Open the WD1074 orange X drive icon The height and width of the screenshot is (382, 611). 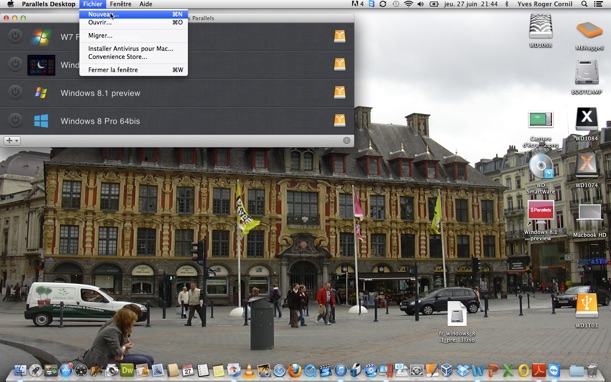586,164
